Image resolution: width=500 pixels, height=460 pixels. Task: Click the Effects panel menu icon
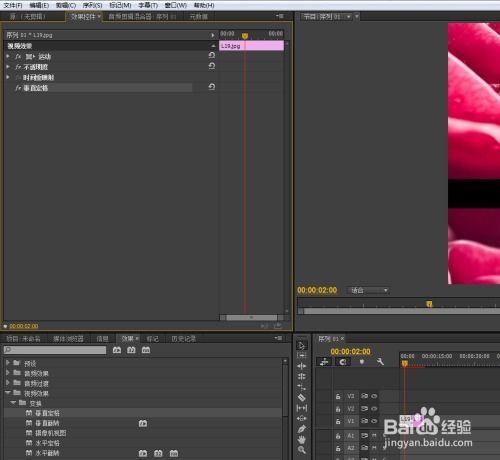pos(278,338)
